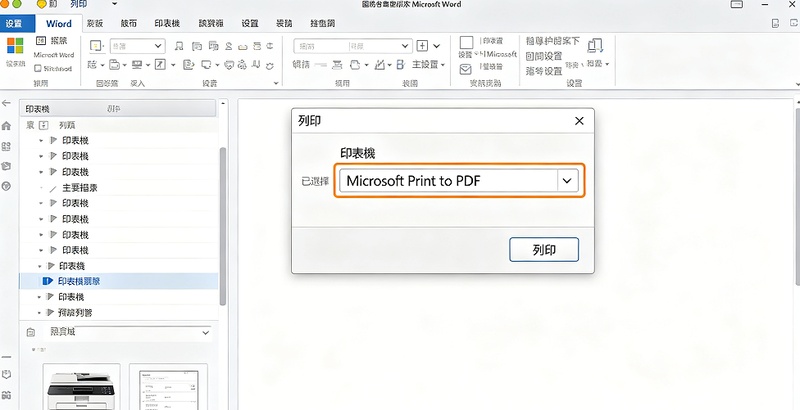800x410 pixels.
Task: Switch to the Wiord ribbon tab
Action: (x=59, y=23)
